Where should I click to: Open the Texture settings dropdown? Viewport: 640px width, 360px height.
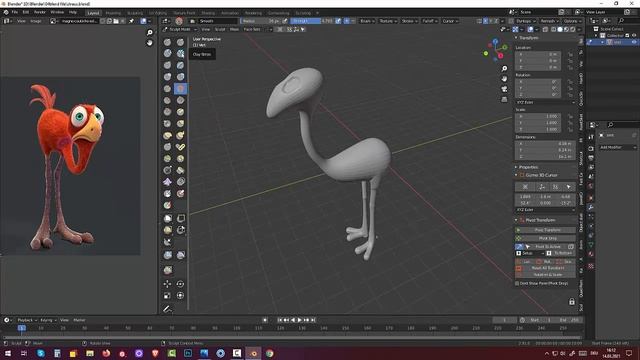(x=388, y=21)
